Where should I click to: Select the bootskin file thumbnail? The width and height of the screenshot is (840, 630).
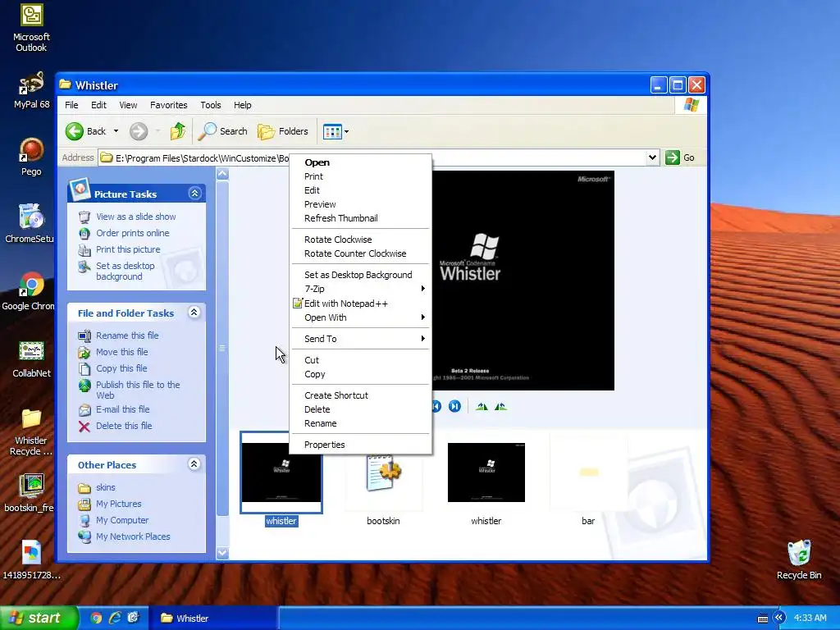[x=383, y=473]
